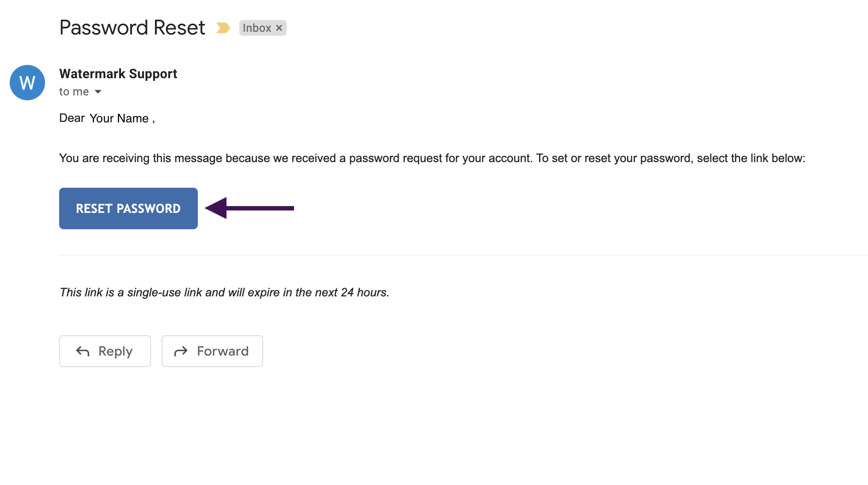868x485 pixels.
Task: Click the Password Reset subject heading
Action: (x=132, y=28)
